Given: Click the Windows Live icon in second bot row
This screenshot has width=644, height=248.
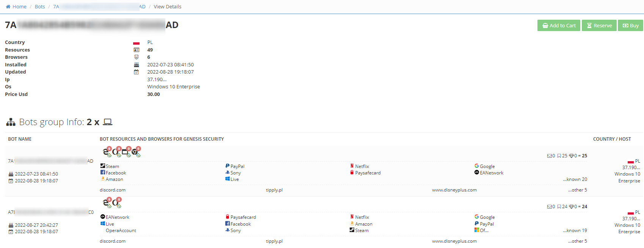Looking at the screenshot, I should point(102,223).
